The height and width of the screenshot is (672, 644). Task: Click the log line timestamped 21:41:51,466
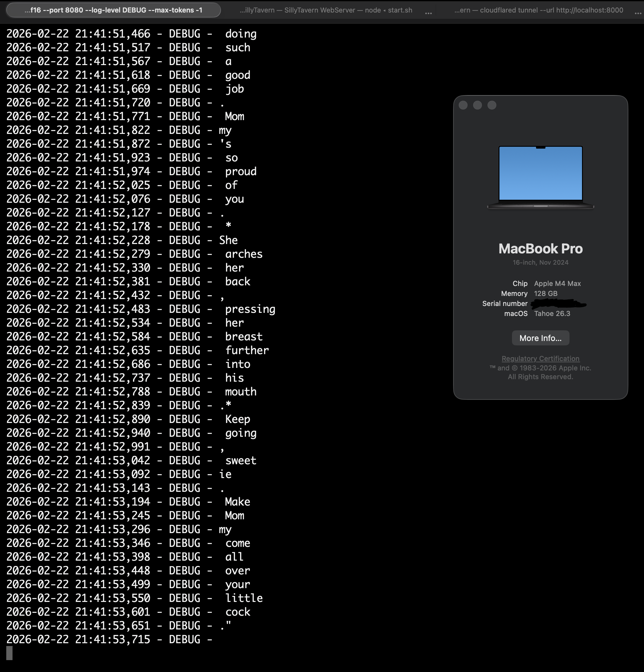pyautogui.click(x=131, y=34)
